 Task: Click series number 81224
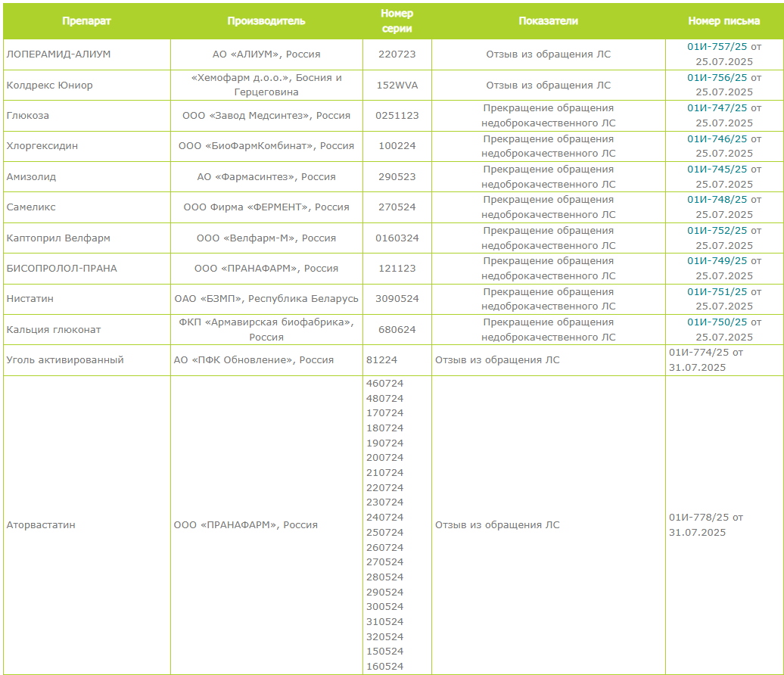click(381, 360)
